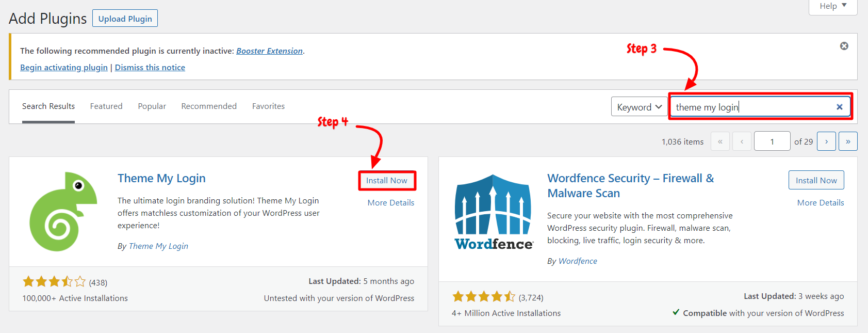The width and height of the screenshot is (868, 333).
Task: Click 'Last Updated: 5 months ago' text
Action: point(361,281)
